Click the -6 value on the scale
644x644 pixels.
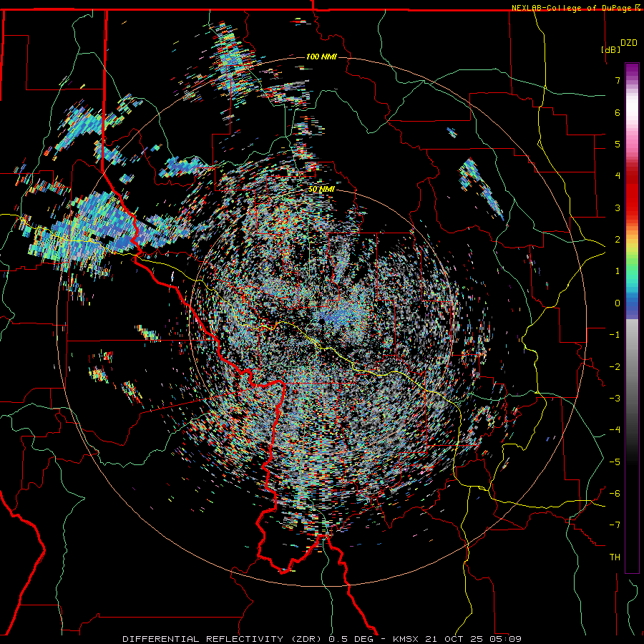coord(615,494)
